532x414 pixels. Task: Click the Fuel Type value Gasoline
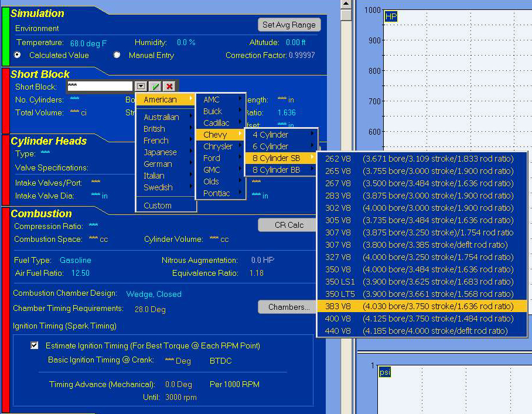[76, 260]
